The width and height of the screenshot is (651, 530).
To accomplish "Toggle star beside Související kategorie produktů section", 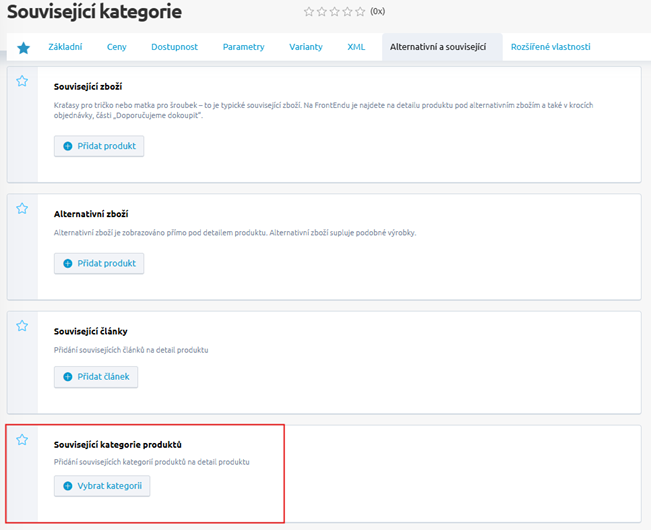I will (x=22, y=439).
